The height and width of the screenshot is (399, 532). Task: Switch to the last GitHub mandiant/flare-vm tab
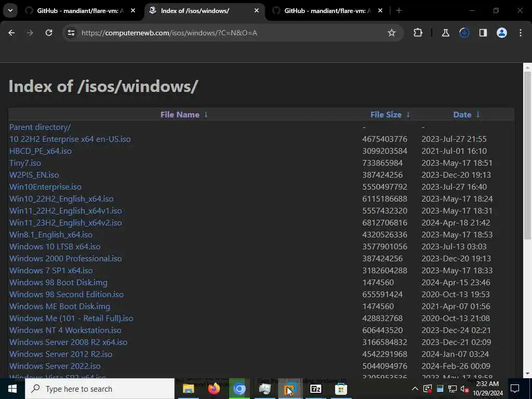tap(327, 10)
